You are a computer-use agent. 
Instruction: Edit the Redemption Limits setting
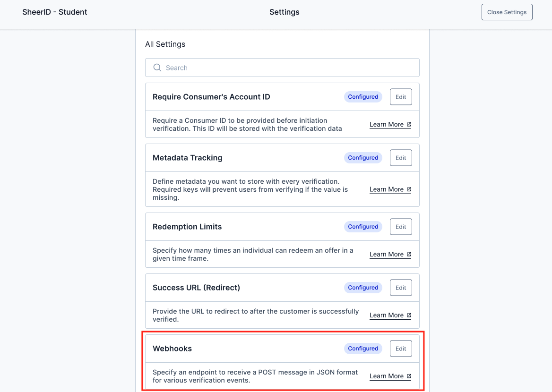coord(401,227)
